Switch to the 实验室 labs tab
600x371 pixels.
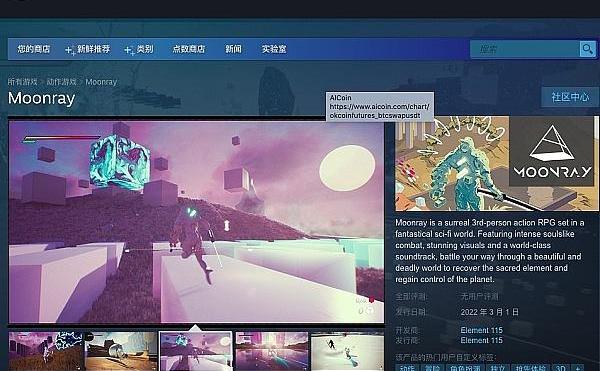tap(274, 49)
